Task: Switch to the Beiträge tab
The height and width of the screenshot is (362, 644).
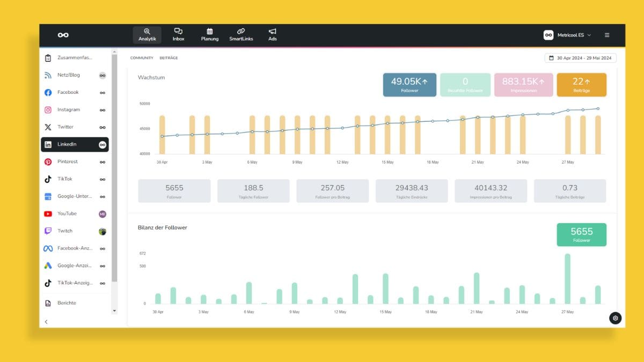Action: [169, 58]
